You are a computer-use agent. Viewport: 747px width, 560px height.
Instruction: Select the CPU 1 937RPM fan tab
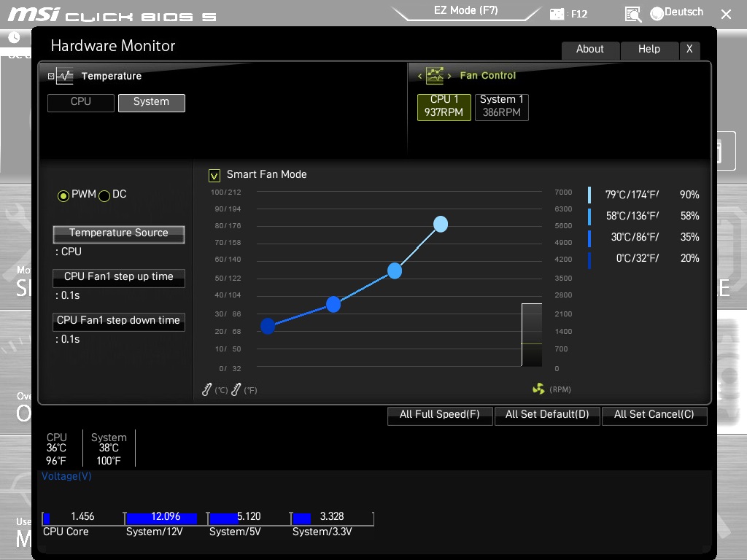(x=444, y=107)
